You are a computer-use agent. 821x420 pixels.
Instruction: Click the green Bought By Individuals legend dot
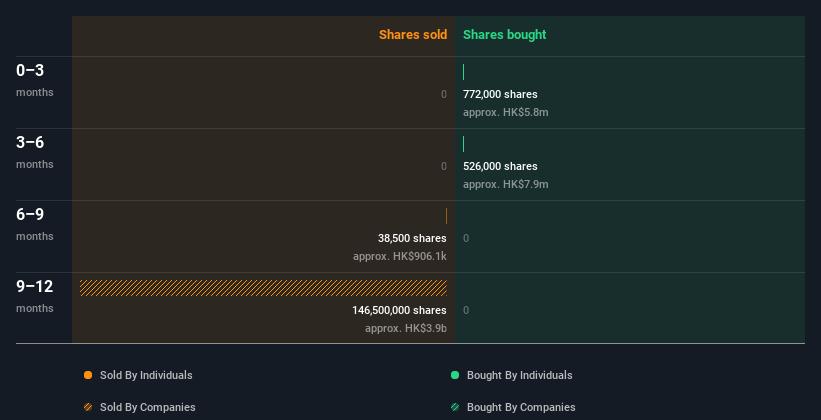pos(455,375)
